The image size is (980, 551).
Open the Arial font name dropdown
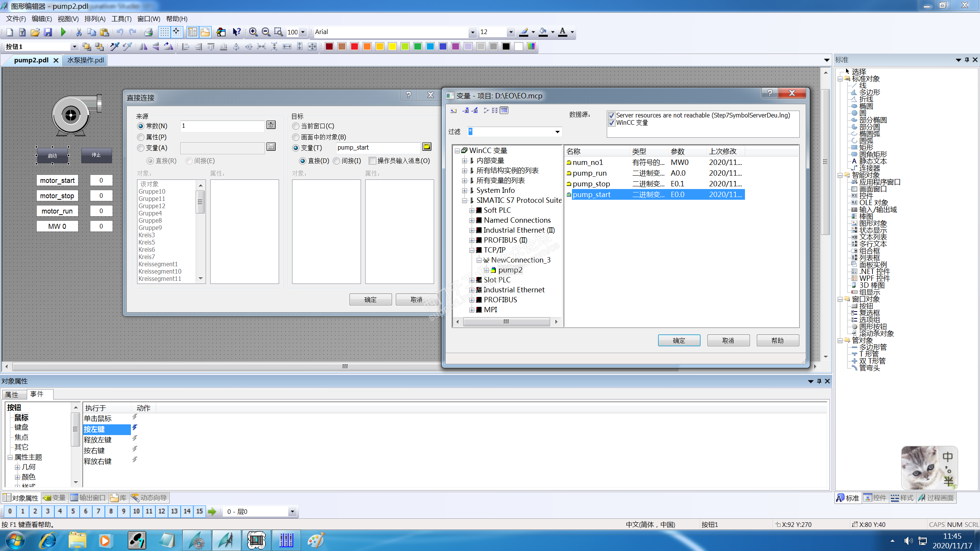pyautogui.click(x=472, y=32)
